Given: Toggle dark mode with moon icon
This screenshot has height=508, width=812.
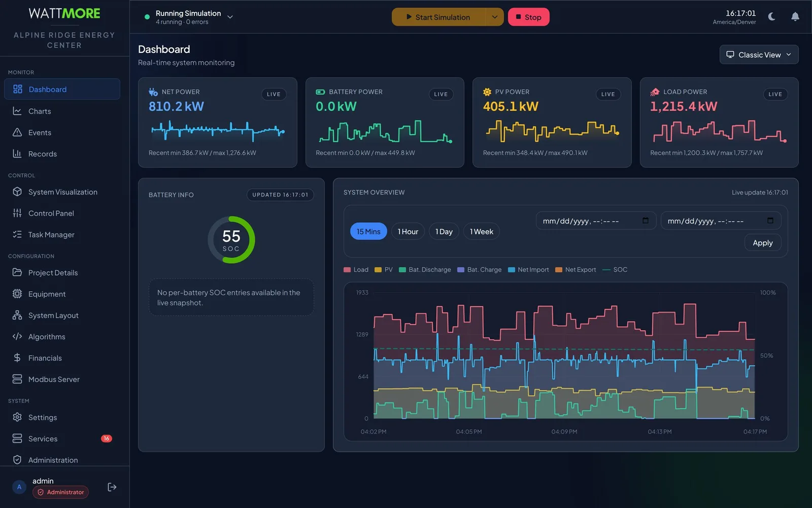Looking at the screenshot, I should point(772,17).
